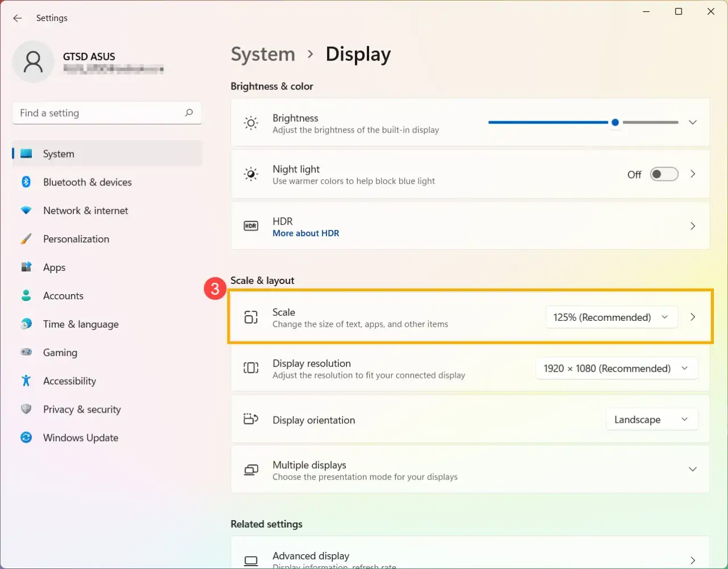Click the Scale icon
728x569 pixels.
point(251,317)
